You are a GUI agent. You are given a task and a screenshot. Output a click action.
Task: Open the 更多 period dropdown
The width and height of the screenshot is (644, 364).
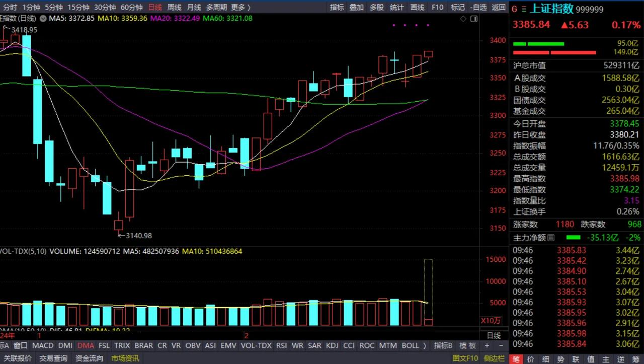tap(241, 7)
